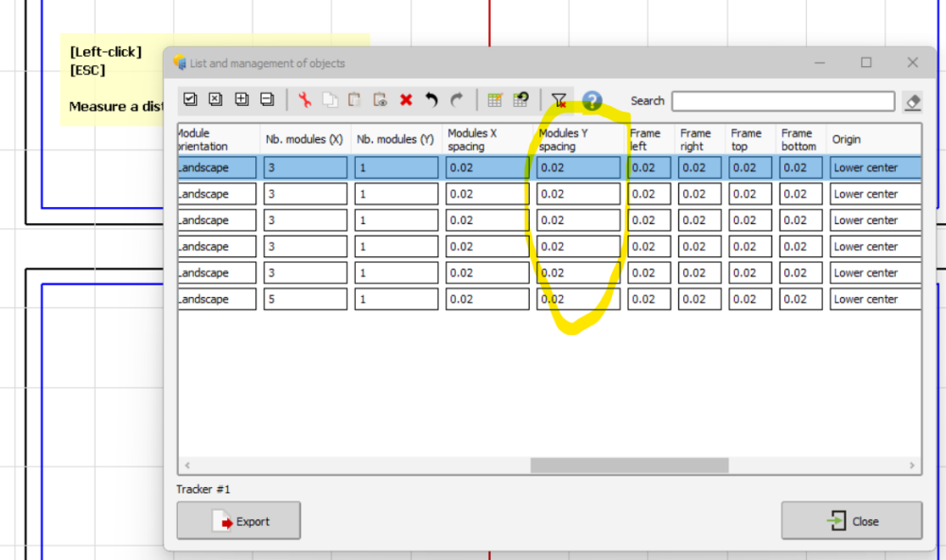Click the right arrow of horizontal scrollbar

(x=912, y=465)
